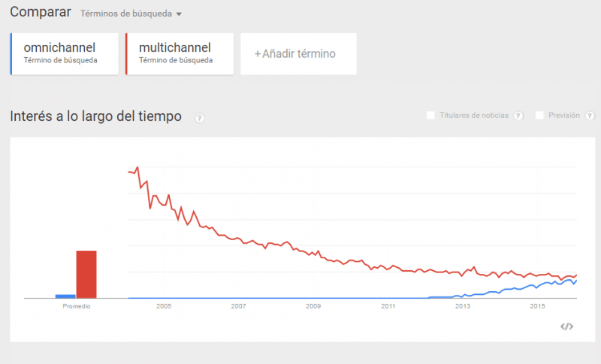Image resolution: width=601 pixels, height=364 pixels.
Task: Select the omnichannel search term card
Action: tap(65, 53)
